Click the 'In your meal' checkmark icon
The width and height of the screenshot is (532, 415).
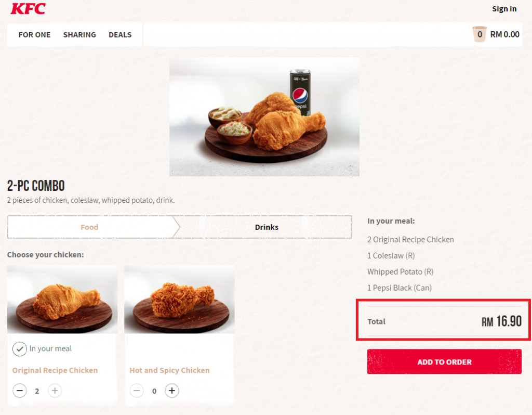pyautogui.click(x=19, y=349)
